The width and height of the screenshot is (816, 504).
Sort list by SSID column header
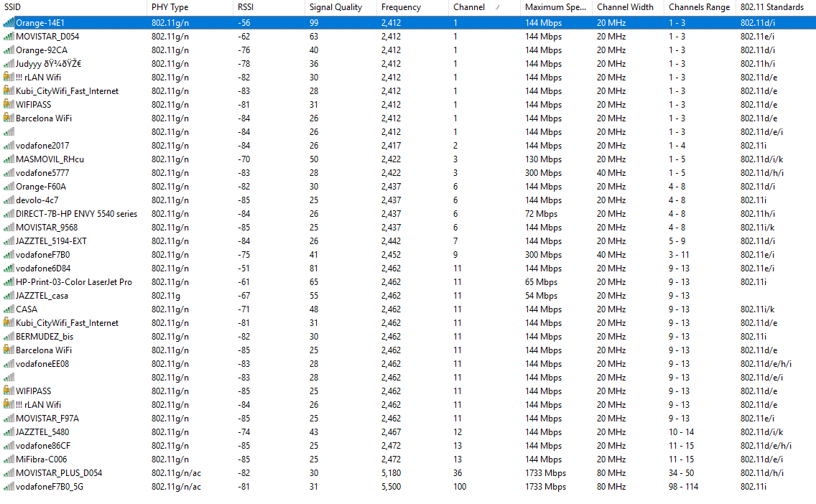point(73,7)
